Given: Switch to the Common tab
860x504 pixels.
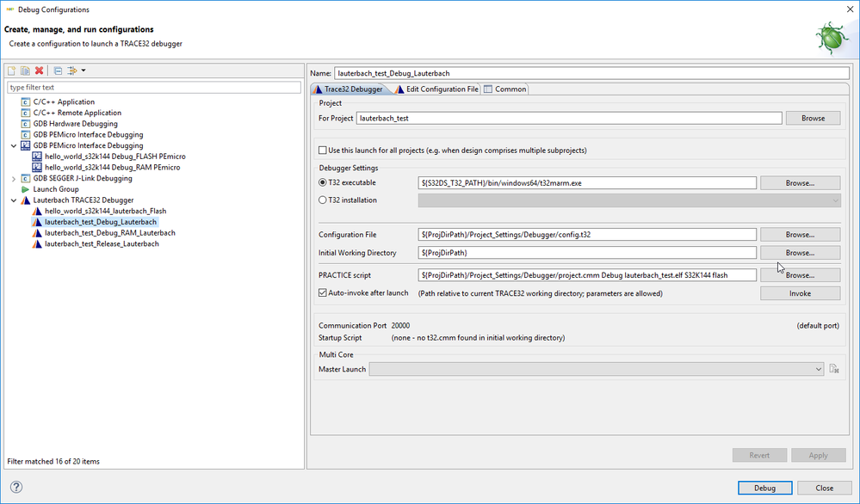Looking at the screenshot, I should click(x=505, y=89).
